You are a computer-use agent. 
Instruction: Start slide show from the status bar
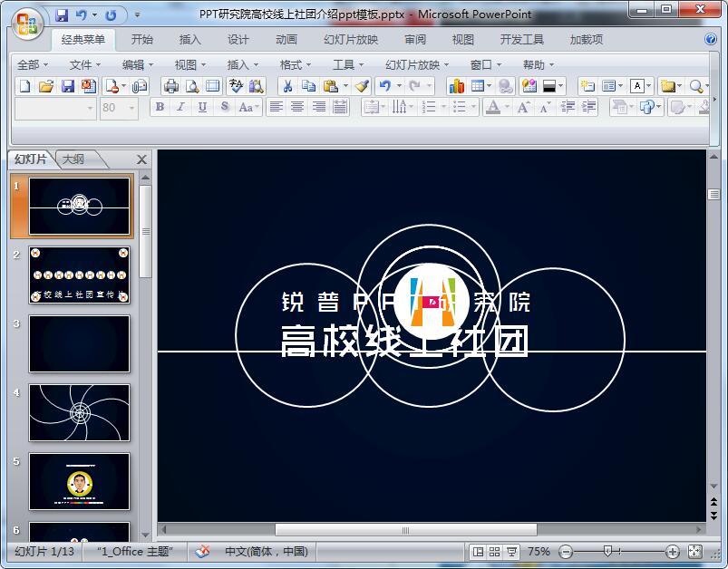(x=511, y=552)
